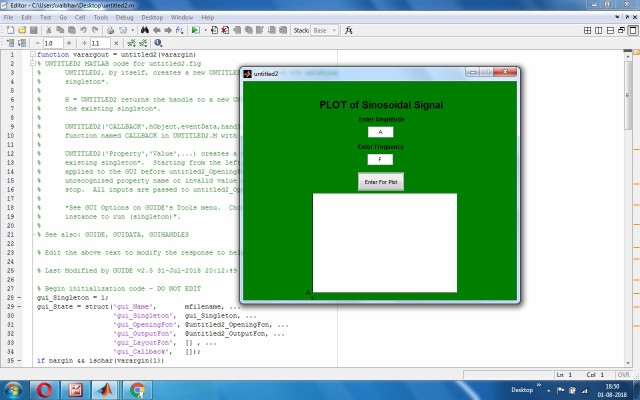Viewport: 640px width, 400px height.
Task: Click the amplitude input field showing A
Action: point(380,131)
